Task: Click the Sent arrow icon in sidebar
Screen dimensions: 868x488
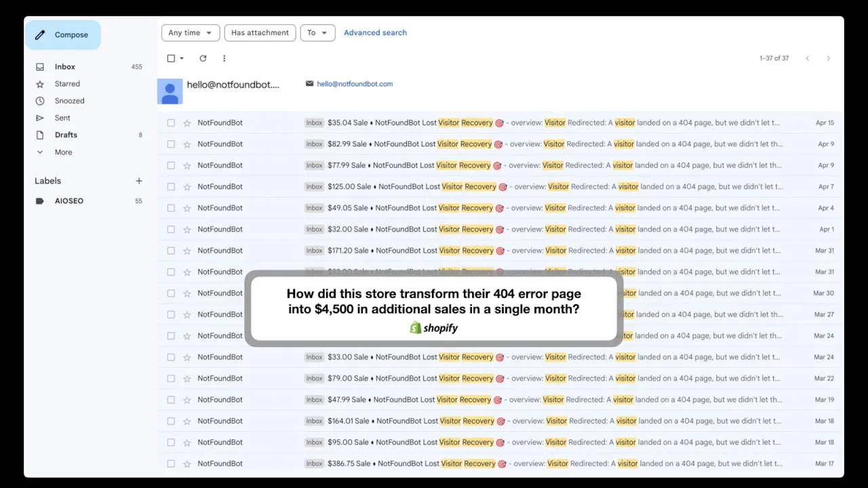Action: pyautogui.click(x=40, y=118)
